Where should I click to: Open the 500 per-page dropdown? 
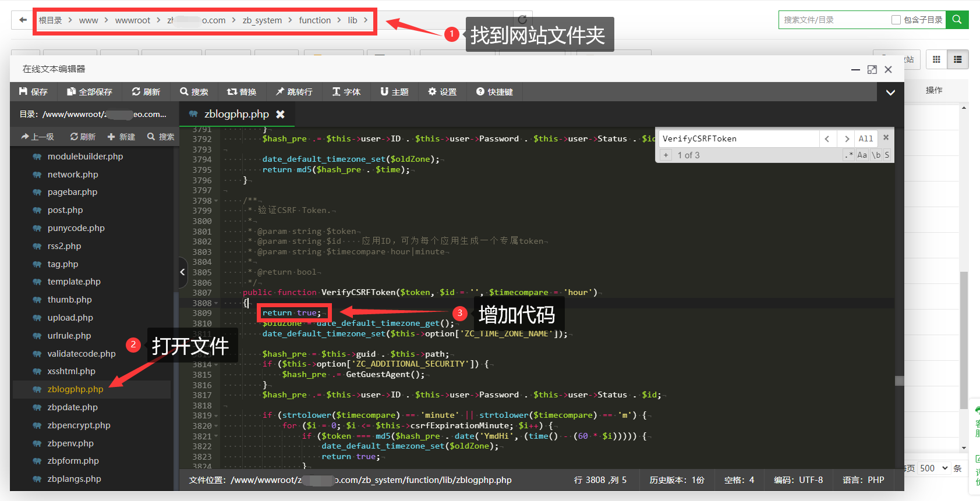934,468
